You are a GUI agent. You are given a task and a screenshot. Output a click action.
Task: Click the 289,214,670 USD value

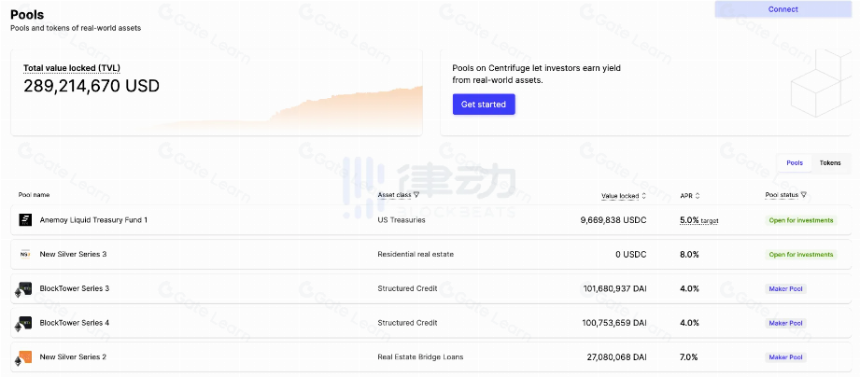91,86
